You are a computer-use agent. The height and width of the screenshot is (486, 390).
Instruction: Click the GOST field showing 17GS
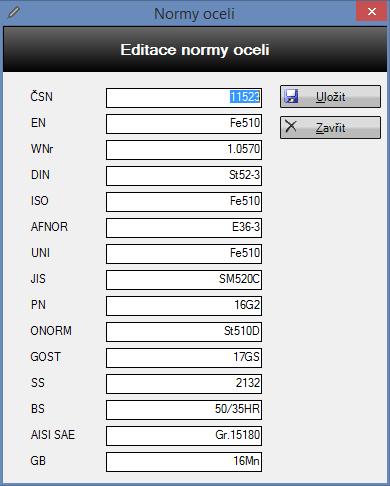point(184,358)
